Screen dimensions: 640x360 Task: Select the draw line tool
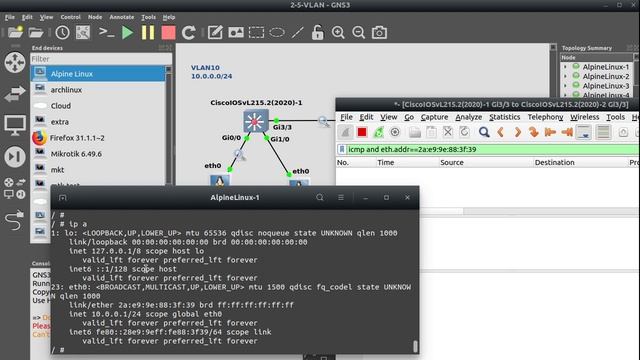click(298, 32)
